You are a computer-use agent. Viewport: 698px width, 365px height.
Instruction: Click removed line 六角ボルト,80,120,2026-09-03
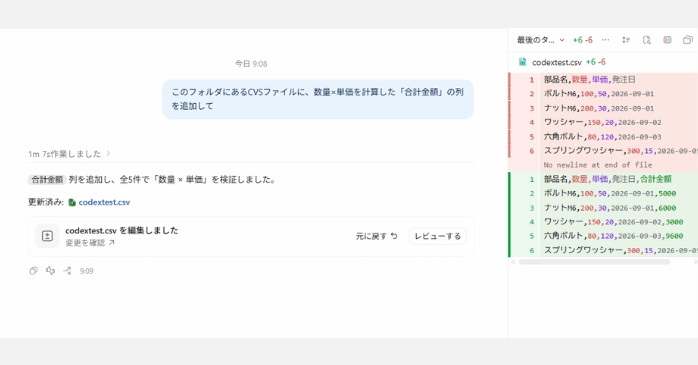pyautogui.click(x=603, y=137)
